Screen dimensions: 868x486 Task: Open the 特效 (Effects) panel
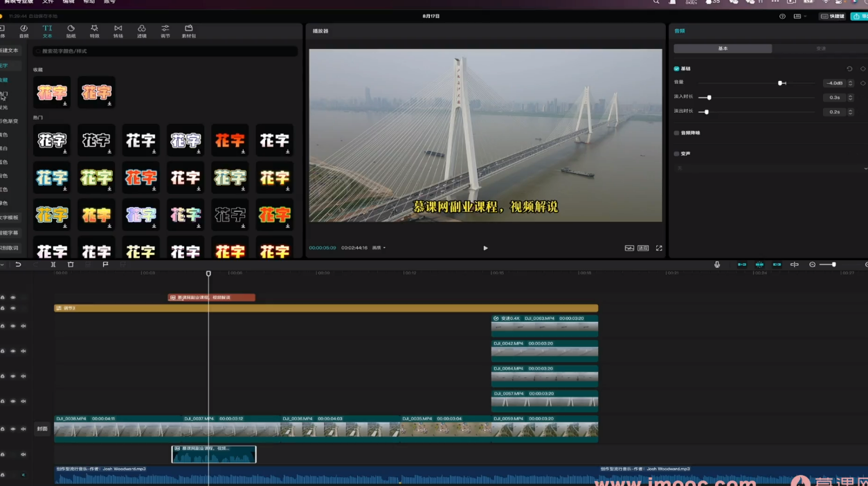pos(94,31)
